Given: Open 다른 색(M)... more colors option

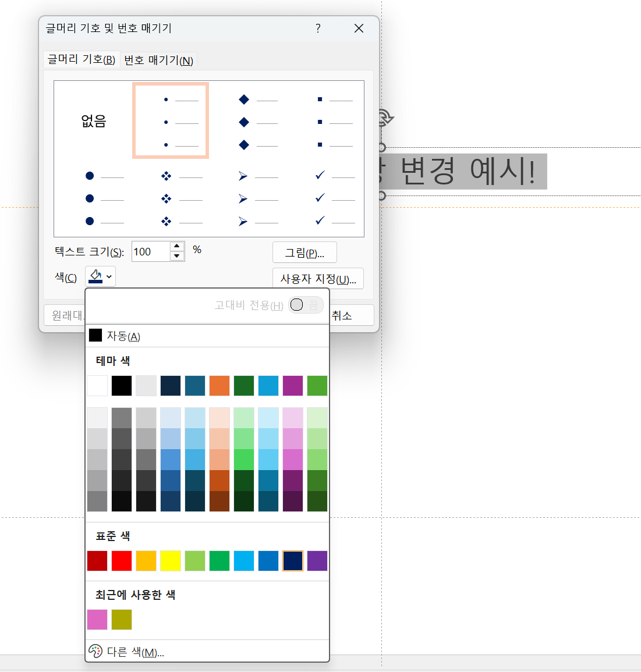Looking at the screenshot, I should [207, 652].
